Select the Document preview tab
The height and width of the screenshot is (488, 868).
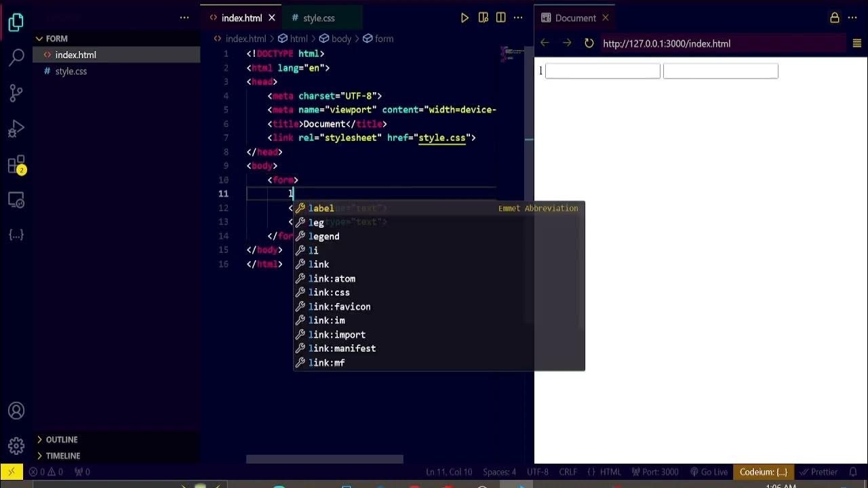click(575, 18)
